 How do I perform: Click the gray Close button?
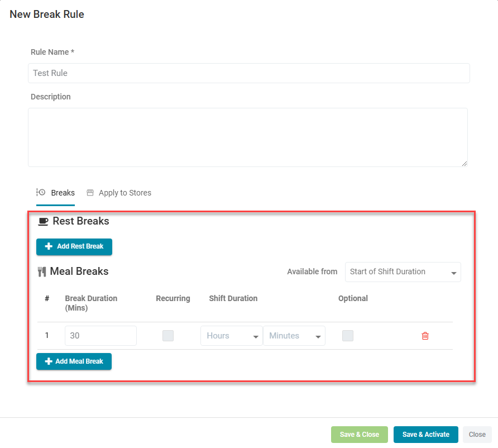[x=477, y=435]
